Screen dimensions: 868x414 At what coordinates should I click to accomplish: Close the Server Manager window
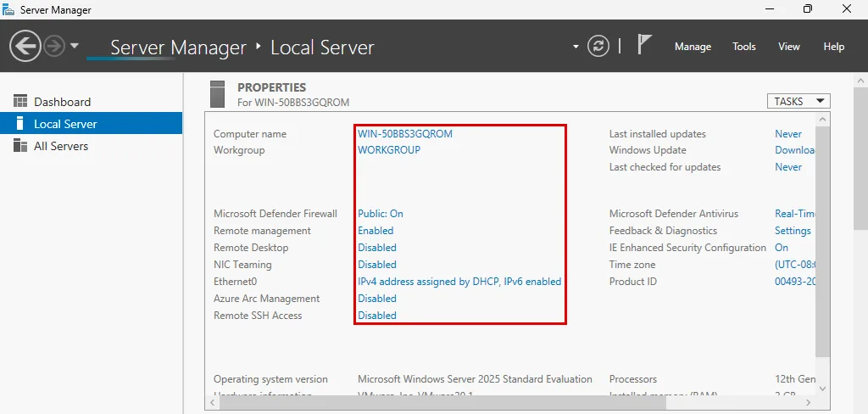[847, 8]
